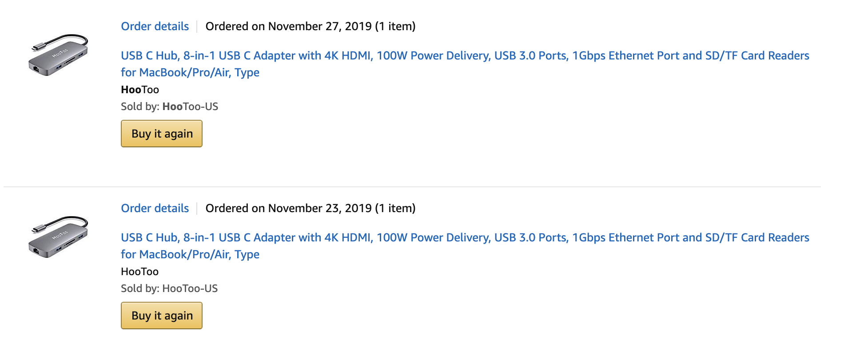This screenshot has width=868, height=363.
Task: Open USB C Hub title in November 27 order
Action: [x=465, y=56]
